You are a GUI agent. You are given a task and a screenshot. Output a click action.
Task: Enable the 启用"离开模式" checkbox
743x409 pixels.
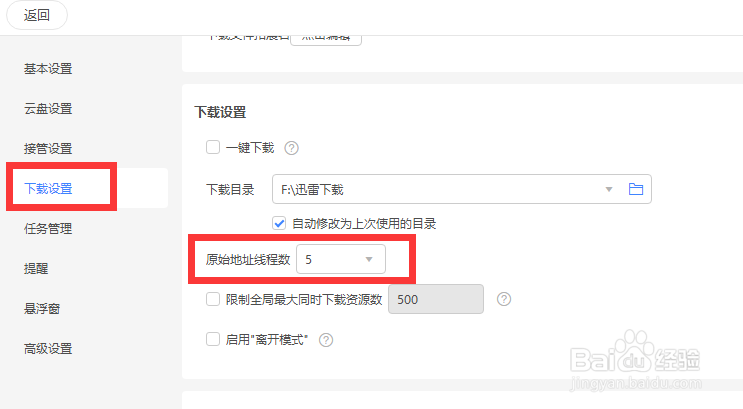click(x=213, y=339)
